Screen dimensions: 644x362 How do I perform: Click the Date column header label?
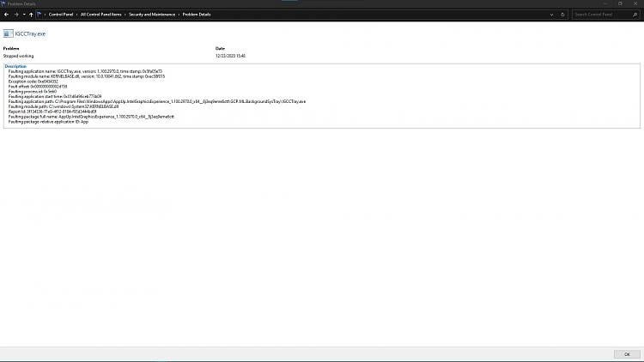[220, 48]
